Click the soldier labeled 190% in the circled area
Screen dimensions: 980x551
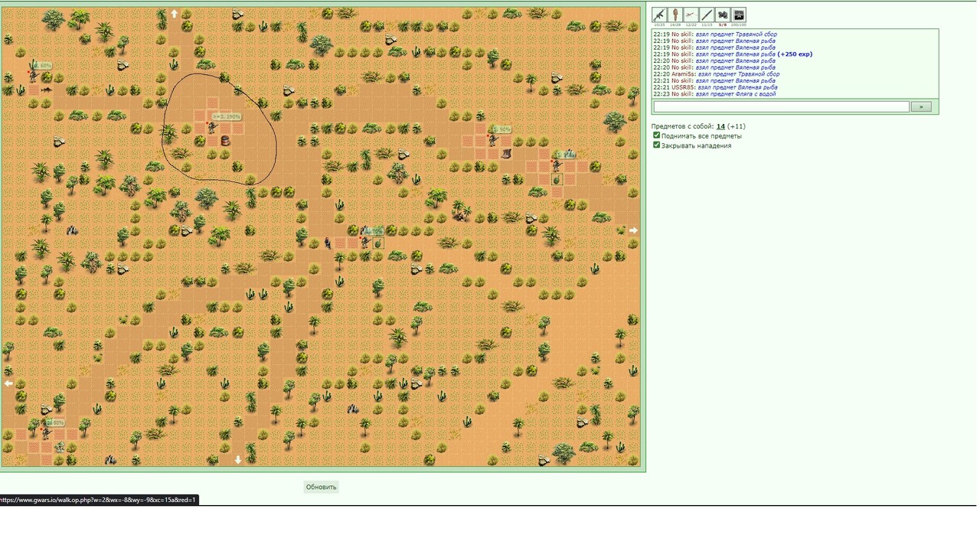coord(212,128)
